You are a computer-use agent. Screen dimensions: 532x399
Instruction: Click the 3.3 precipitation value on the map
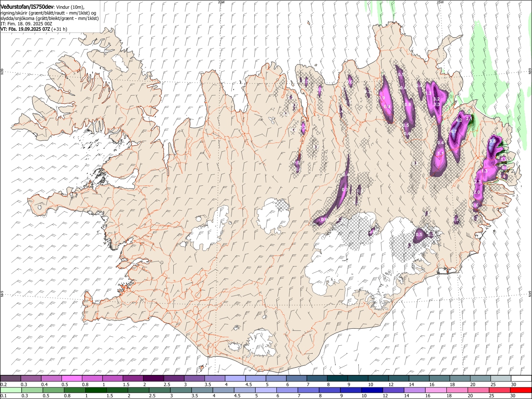[x=437, y=105]
